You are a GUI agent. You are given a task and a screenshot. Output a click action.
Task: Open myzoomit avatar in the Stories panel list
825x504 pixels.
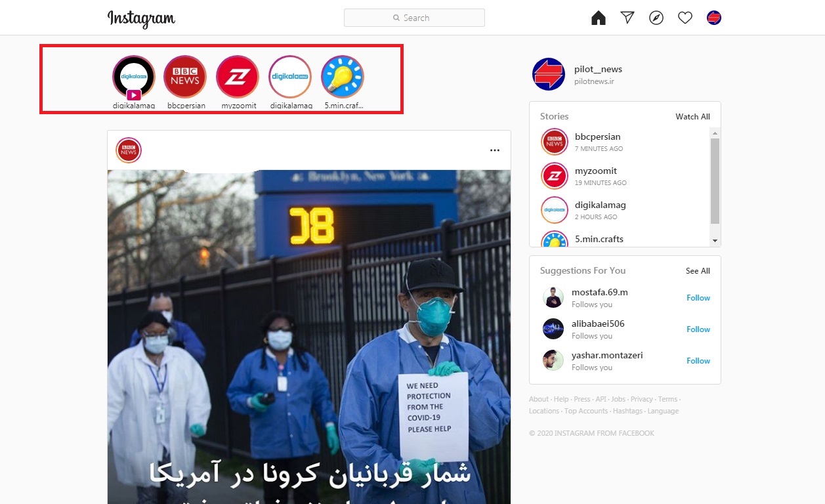[x=555, y=176]
